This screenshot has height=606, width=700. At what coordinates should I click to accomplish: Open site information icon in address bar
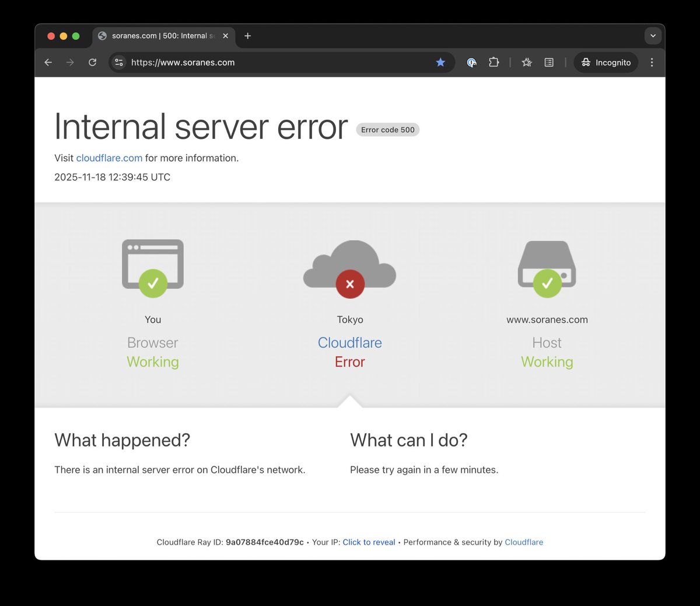click(x=119, y=62)
